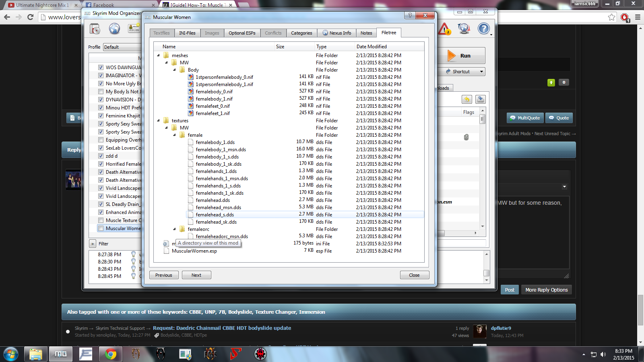The width and height of the screenshot is (644, 362).
Task: Open the BOSS icon in the taskbar
Action: pyautogui.click(x=210, y=354)
